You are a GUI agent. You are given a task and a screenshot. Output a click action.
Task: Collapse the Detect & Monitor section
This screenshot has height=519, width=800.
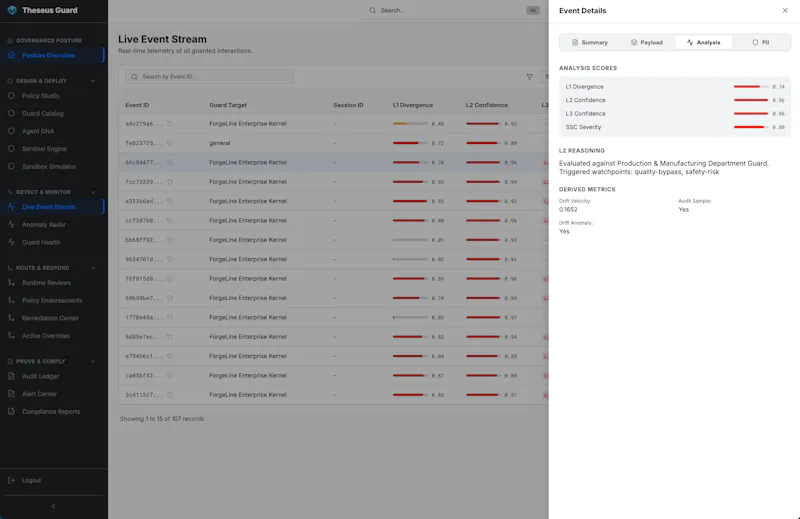93,192
